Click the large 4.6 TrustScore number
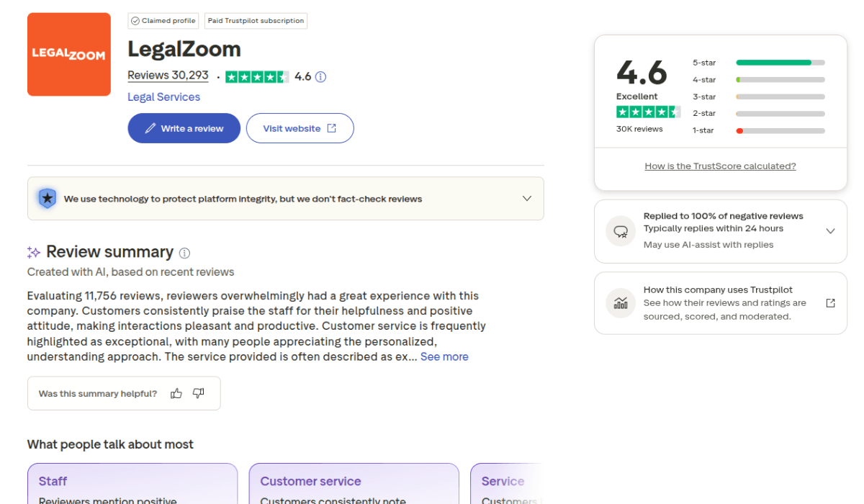The image size is (864, 504). coord(642,72)
